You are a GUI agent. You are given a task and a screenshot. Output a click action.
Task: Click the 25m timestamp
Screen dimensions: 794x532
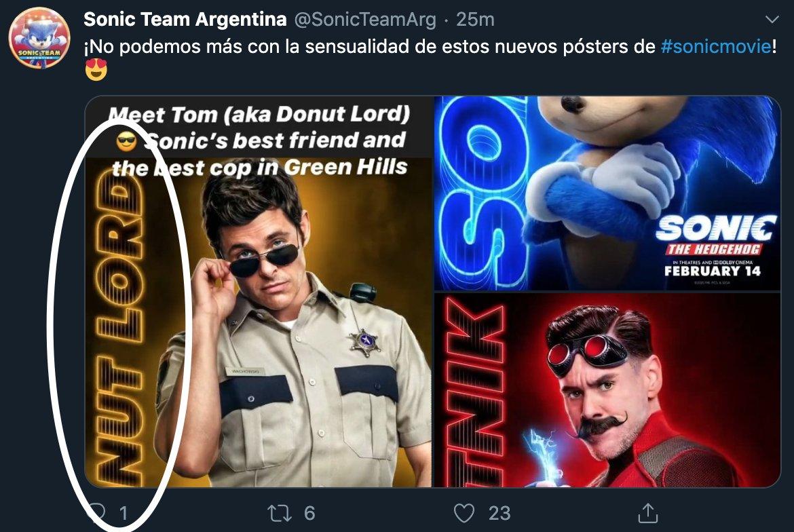click(x=475, y=20)
